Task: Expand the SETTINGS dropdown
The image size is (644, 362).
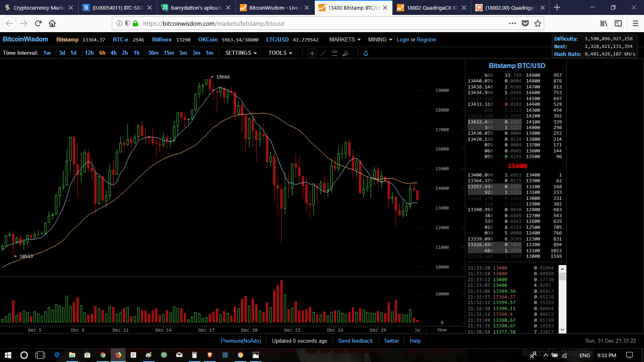Action: (241, 53)
